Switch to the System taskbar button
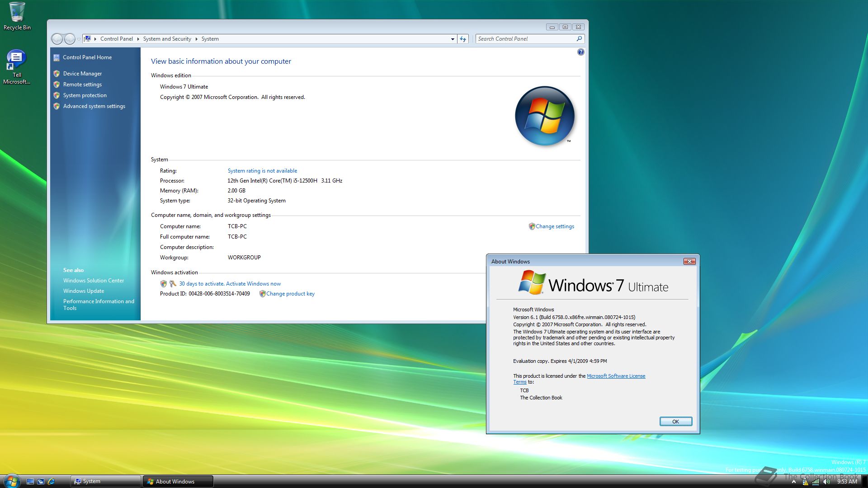 [106, 481]
